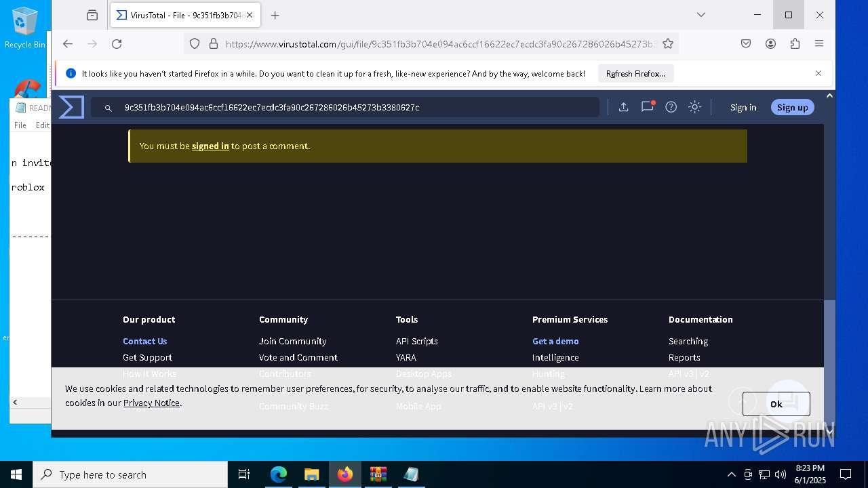Click the site padlock icon
Image resolution: width=868 pixels, height=488 pixels.
click(x=213, y=43)
